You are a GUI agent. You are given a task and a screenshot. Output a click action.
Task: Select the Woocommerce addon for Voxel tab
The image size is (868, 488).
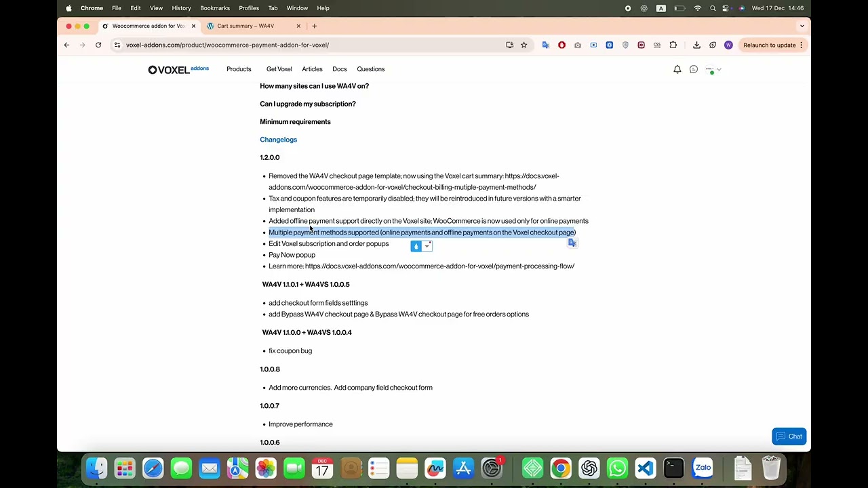click(x=148, y=26)
